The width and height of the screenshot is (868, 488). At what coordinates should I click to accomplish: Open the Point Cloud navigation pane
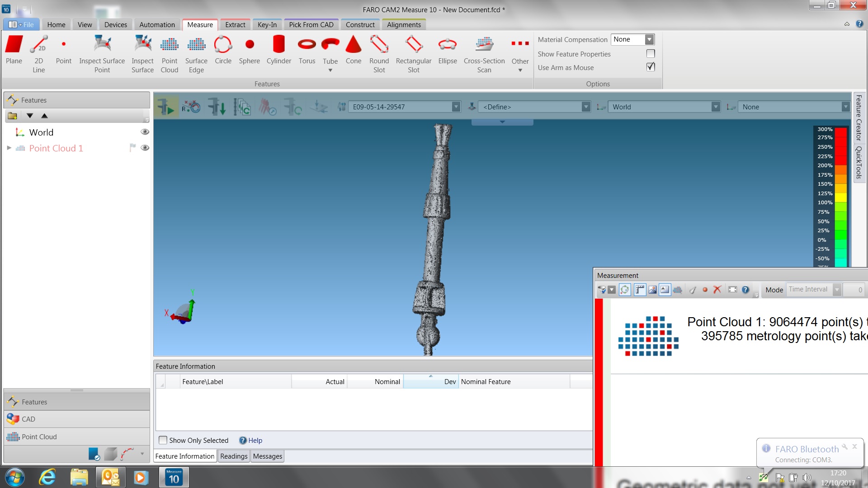(x=77, y=437)
